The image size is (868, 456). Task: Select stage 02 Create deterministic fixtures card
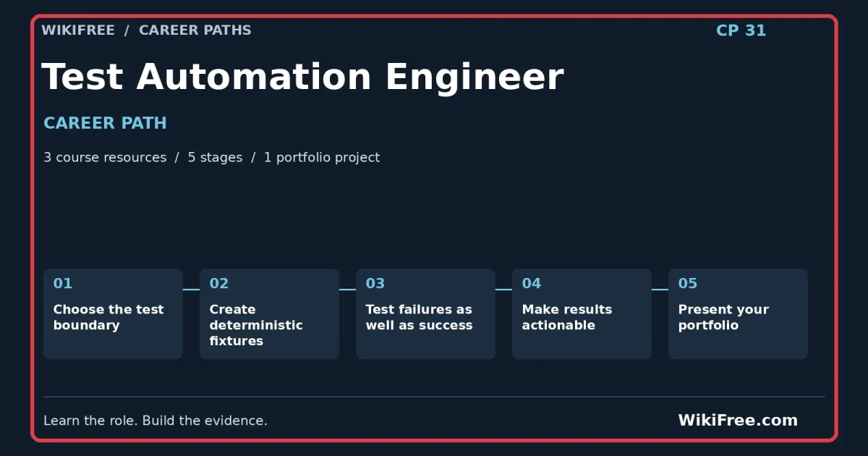pos(269,314)
